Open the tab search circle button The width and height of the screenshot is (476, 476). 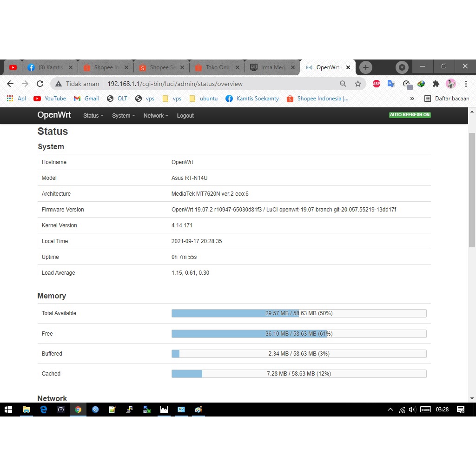click(402, 67)
